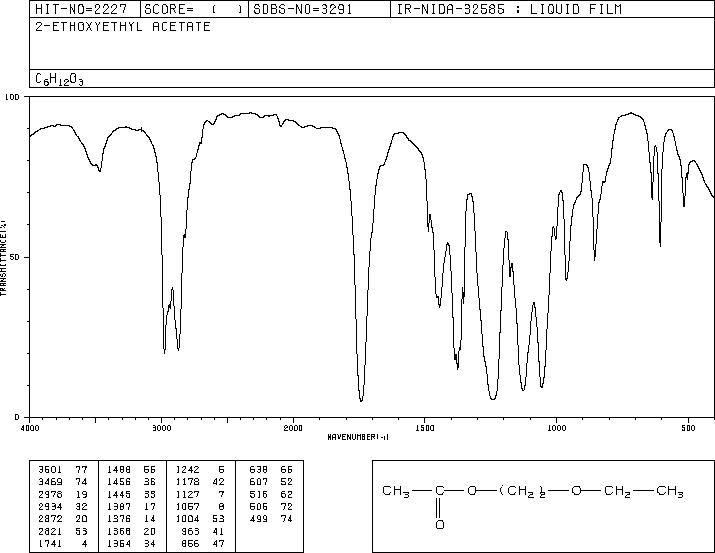This screenshot has width=715, height=553.
Task: Click the deepest trough near 1741 on spectrum
Action: pos(361,400)
